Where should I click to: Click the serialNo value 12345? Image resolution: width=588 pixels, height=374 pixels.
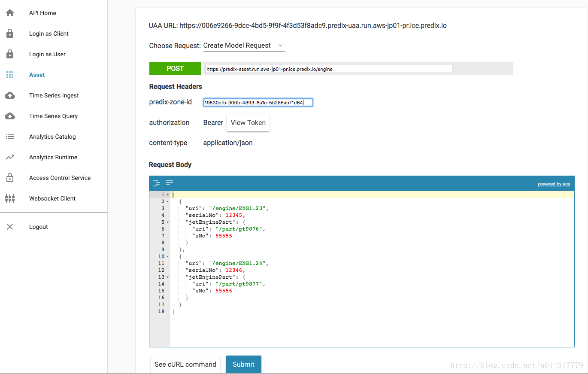[234, 215]
